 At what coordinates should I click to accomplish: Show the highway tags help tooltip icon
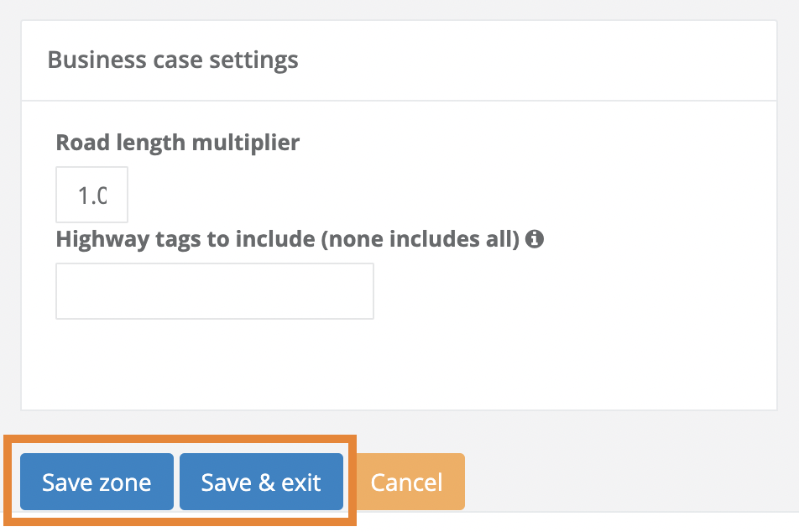click(534, 240)
